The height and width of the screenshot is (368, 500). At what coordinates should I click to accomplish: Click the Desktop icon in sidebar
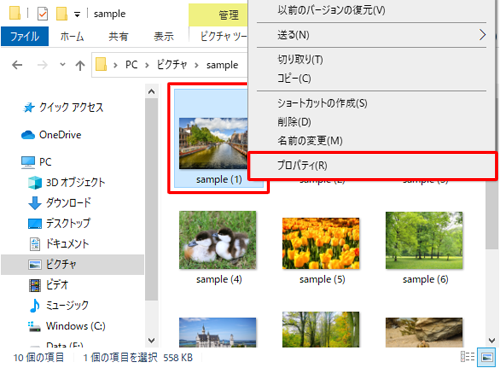[35, 224]
